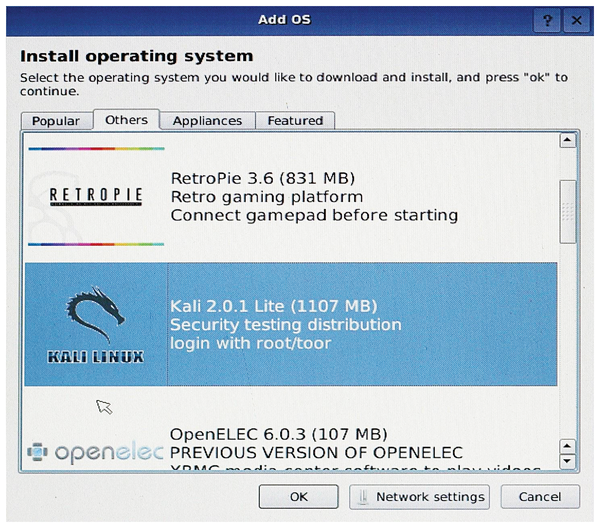This screenshot has width=600, height=528.
Task: Open the help question mark button
Action: (547, 20)
